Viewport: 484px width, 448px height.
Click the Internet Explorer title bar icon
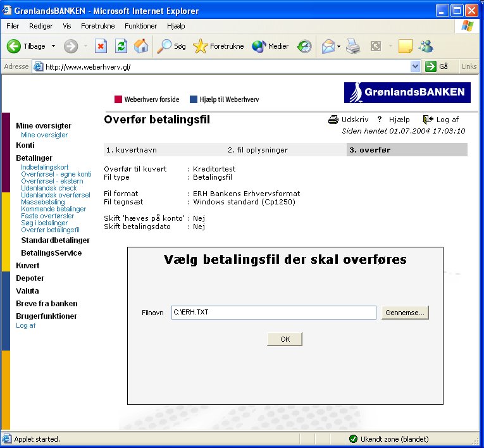(x=7, y=10)
